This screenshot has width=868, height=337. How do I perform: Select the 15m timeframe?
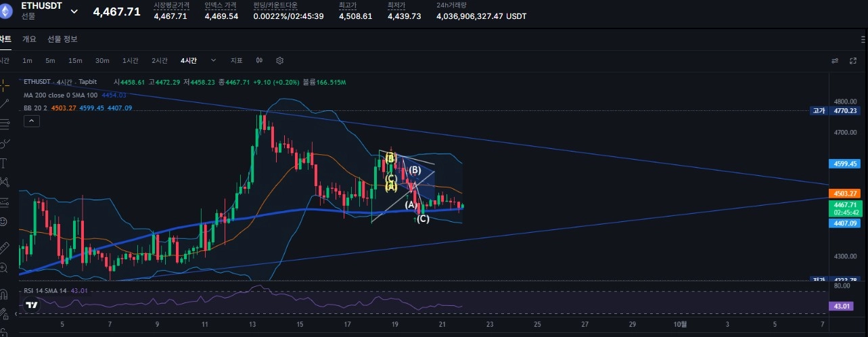point(75,60)
